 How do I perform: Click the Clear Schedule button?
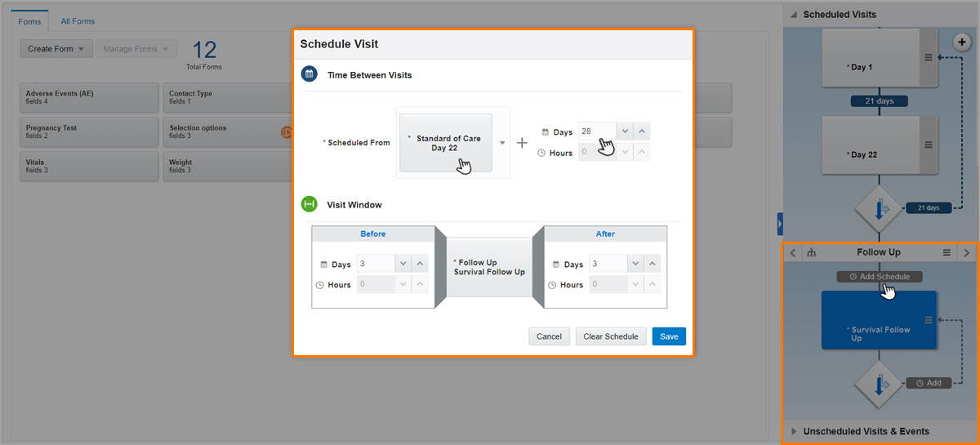coord(611,336)
